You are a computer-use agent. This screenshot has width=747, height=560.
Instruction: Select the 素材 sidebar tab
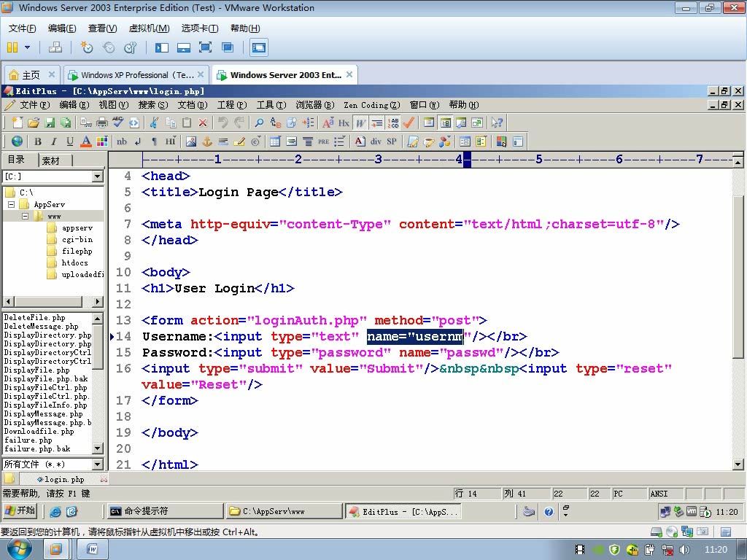point(51,160)
